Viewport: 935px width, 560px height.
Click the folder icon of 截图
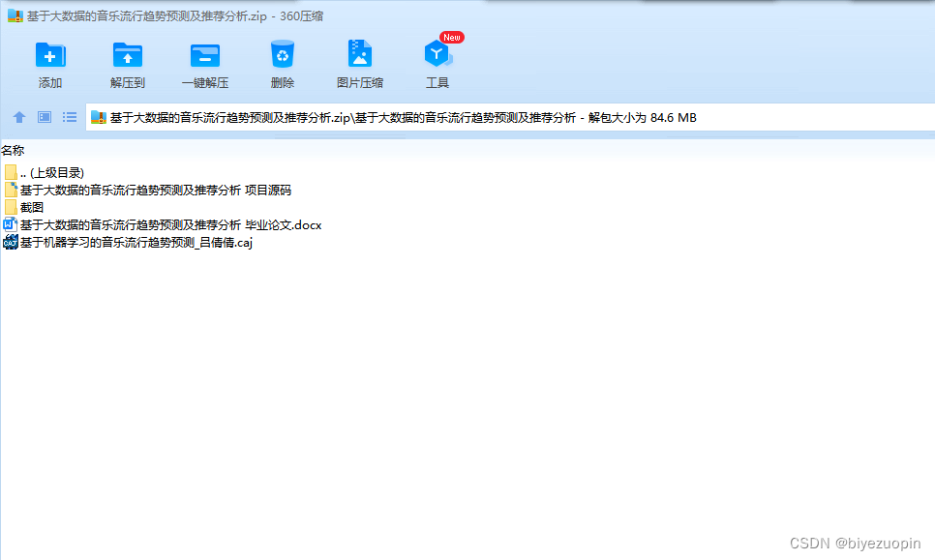pos(11,207)
